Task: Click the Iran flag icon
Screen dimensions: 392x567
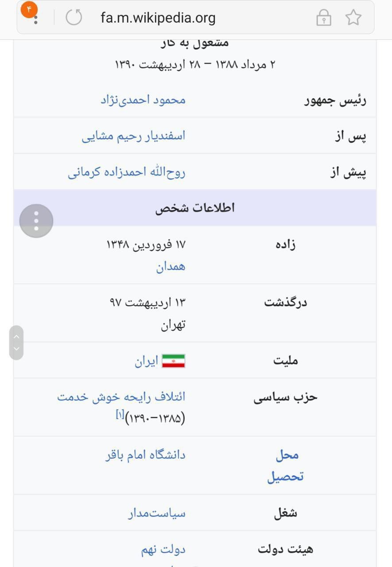Action: 173,361
